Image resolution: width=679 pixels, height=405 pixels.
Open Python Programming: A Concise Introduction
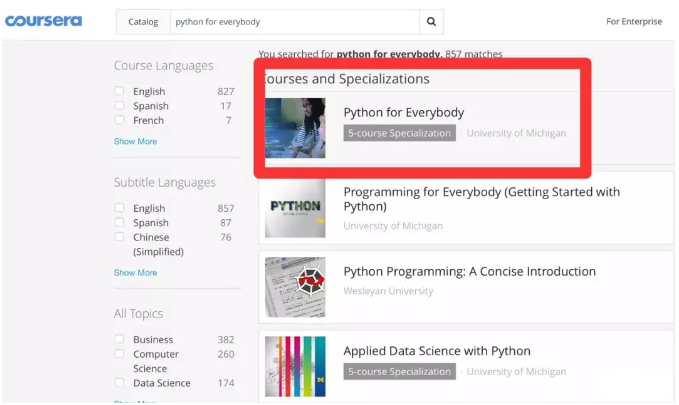point(469,272)
